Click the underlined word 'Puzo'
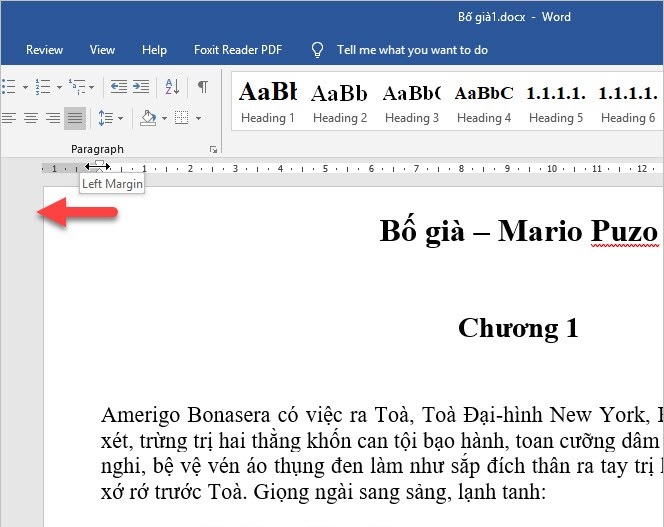The height and width of the screenshot is (527, 664). (625, 231)
